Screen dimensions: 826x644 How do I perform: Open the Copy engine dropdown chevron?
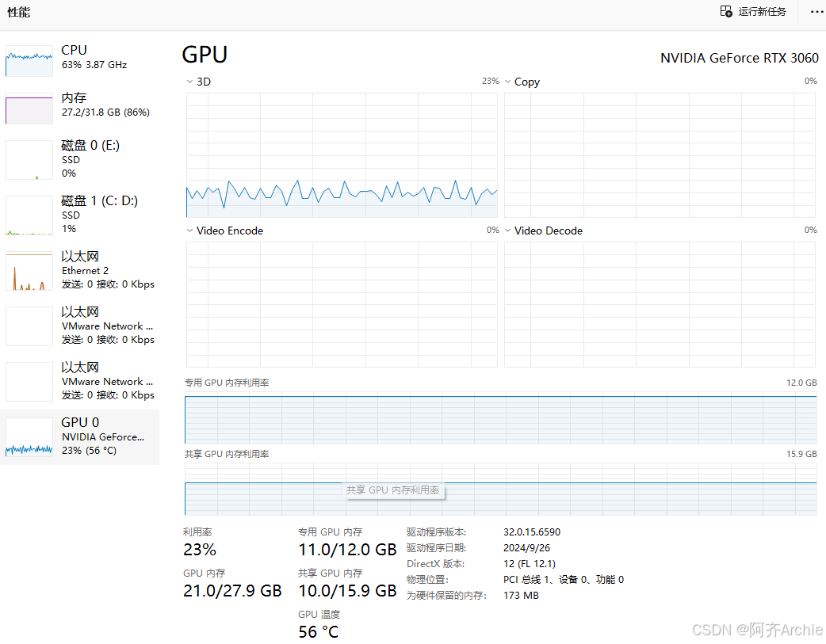coord(508,82)
